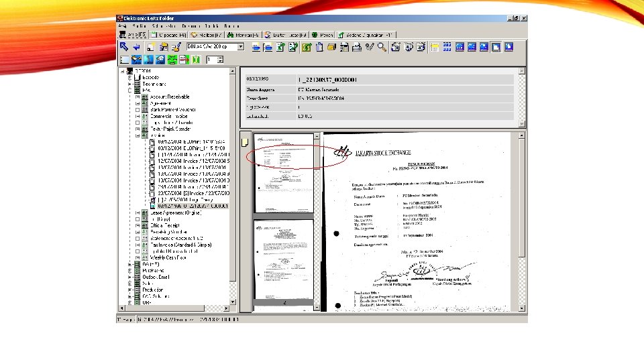
Task: Click the printer icon in toolbar
Action: (x=356, y=47)
